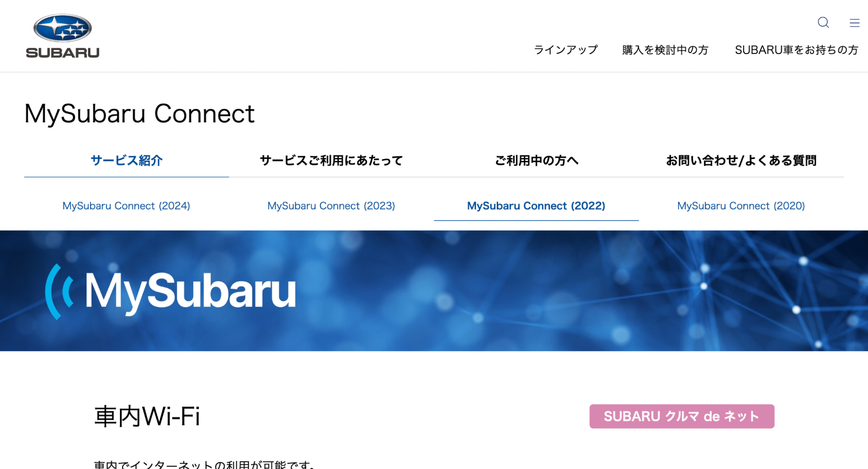Open the search icon
Screen dimensions: 868x469
tap(823, 23)
